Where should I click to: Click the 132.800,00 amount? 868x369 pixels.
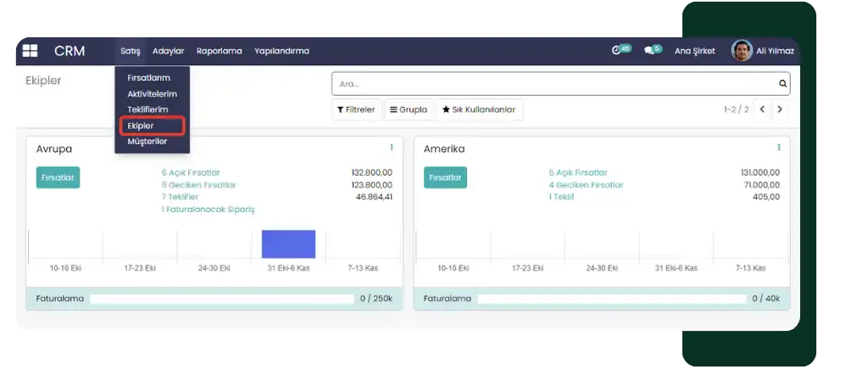(372, 173)
